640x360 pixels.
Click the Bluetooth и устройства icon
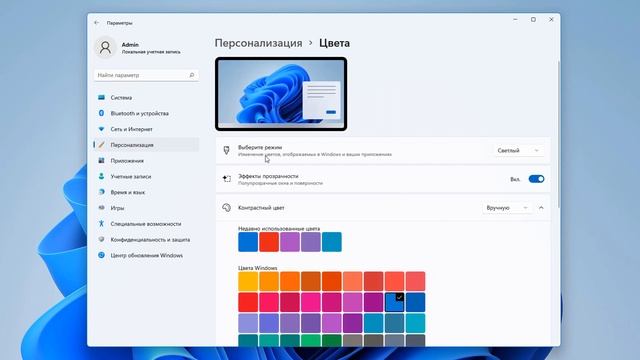pos(101,113)
